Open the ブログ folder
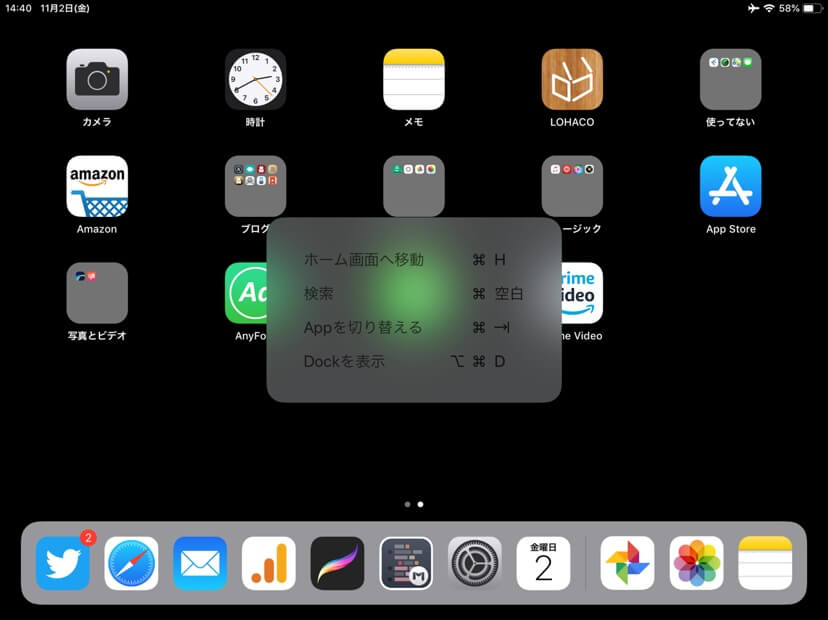 pos(256,186)
